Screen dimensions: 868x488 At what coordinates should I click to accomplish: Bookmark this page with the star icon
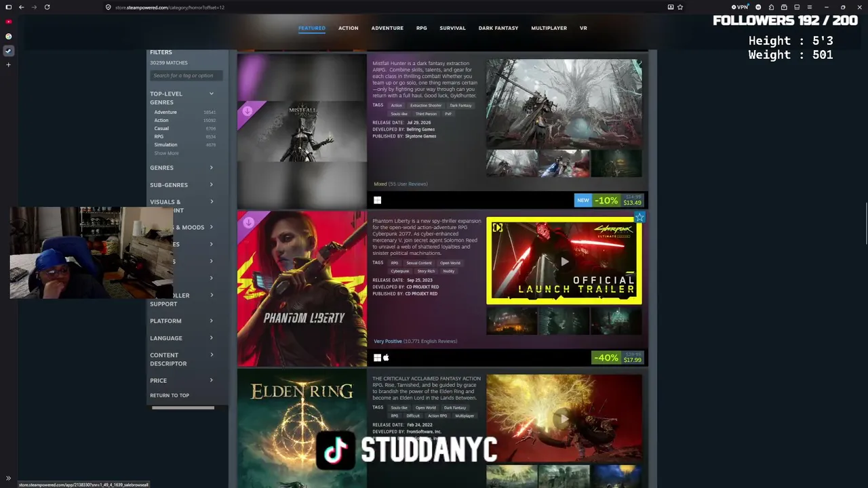click(x=680, y=7)
